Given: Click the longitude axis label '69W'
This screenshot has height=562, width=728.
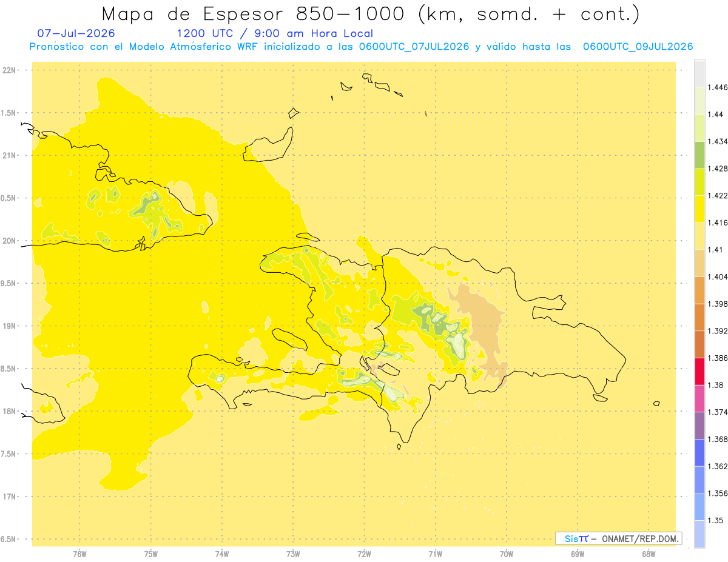Looking at the screenshot, I should coord(578,554).
